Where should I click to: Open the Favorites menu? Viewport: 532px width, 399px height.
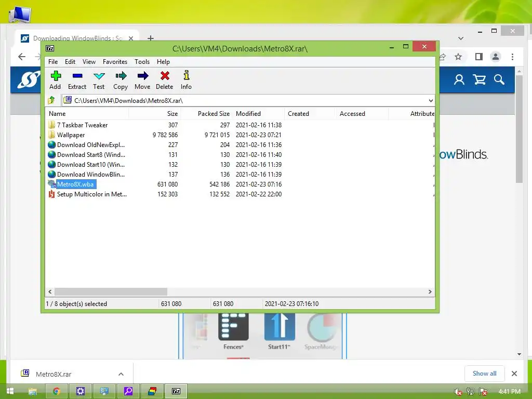(115, 61)
